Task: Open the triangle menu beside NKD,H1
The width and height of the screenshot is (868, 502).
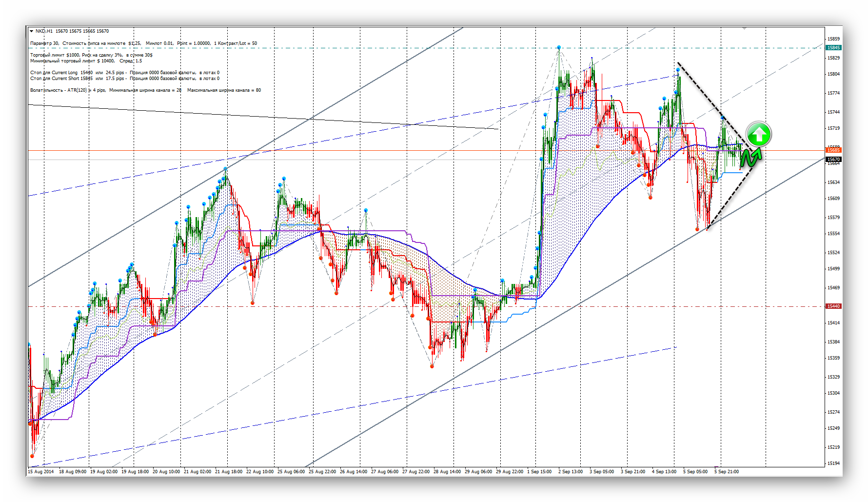Action: click(x=32, y=31)
